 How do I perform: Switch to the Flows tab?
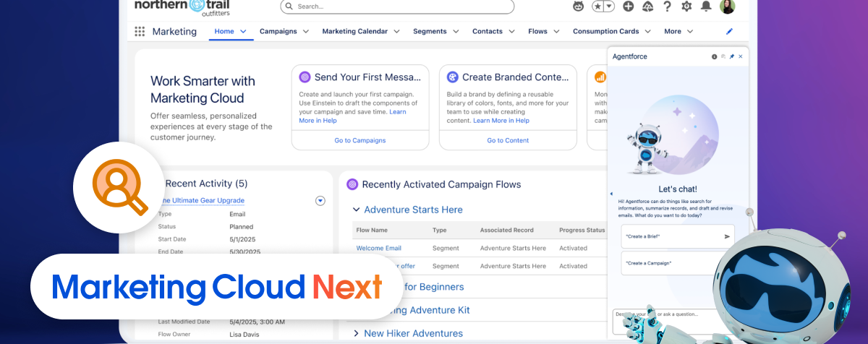[537, 32]
